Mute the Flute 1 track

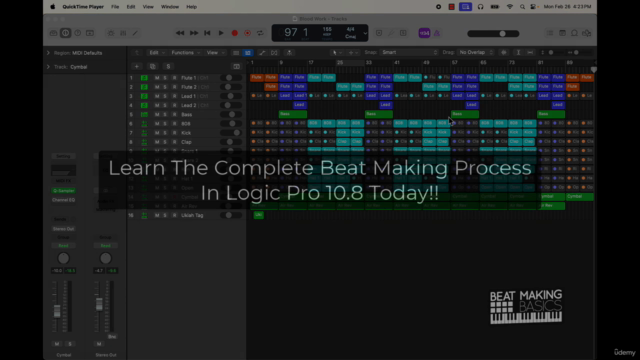(x=157, y=78)
